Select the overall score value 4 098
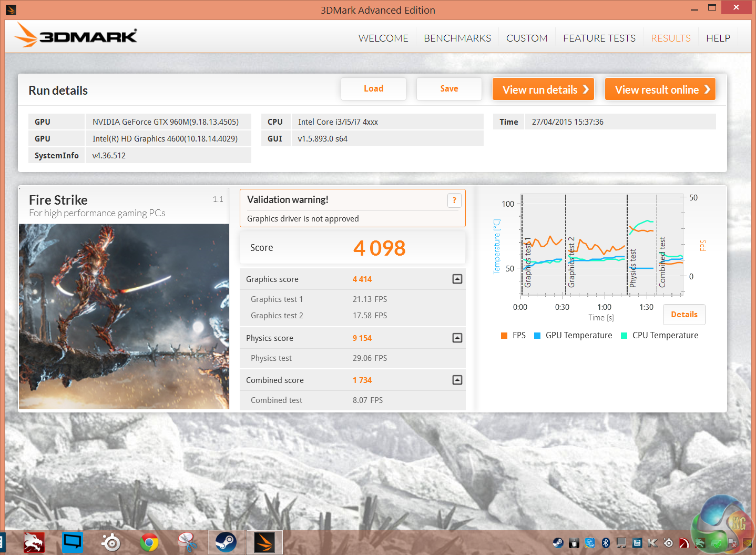 click(379, 248)
